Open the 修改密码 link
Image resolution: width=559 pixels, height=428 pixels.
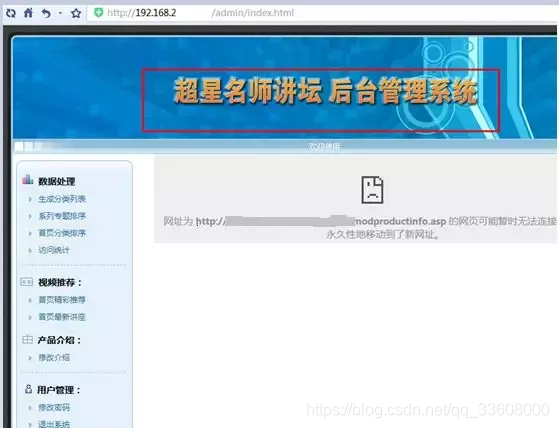[x=54, y=407]
